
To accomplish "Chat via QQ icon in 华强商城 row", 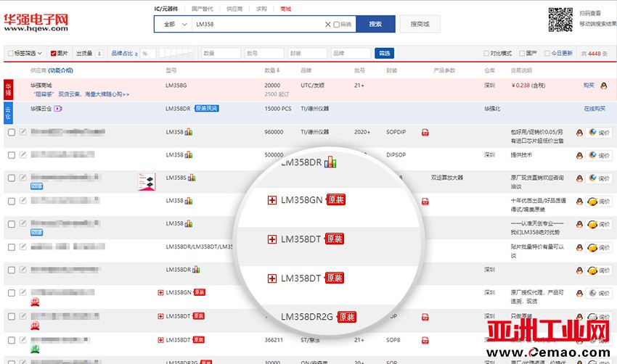I will 604,86.
